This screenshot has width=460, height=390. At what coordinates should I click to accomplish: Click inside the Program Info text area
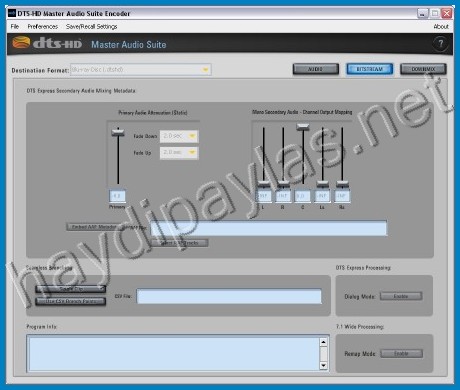coord(174,354)
